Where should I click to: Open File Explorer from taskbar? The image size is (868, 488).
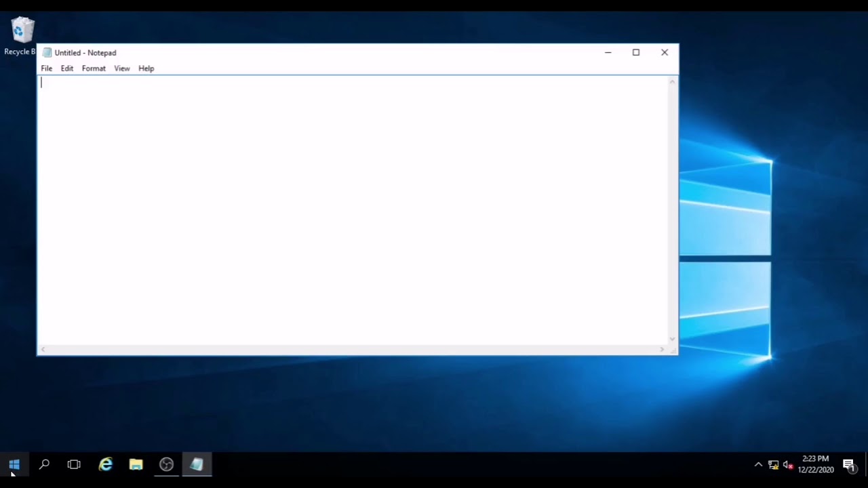(x=136, y=464)
